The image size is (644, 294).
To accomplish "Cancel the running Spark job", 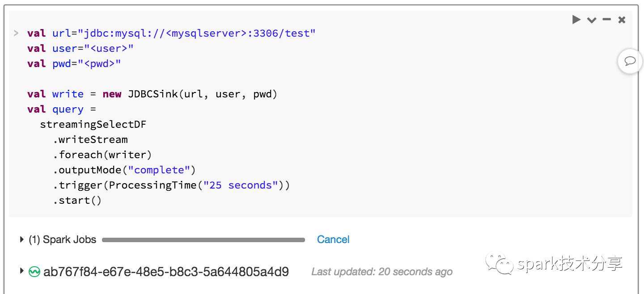I will point(333,239).
